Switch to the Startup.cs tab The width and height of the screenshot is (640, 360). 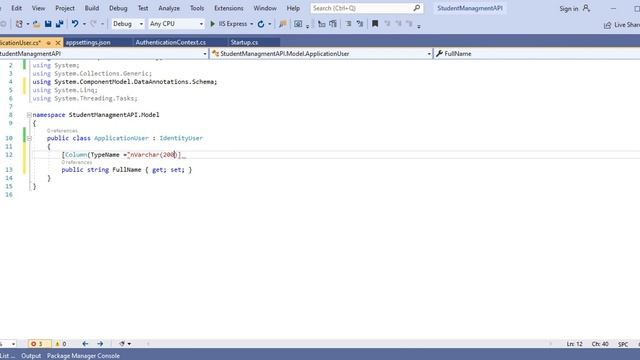pyautogui.click(x=254, y=42)
